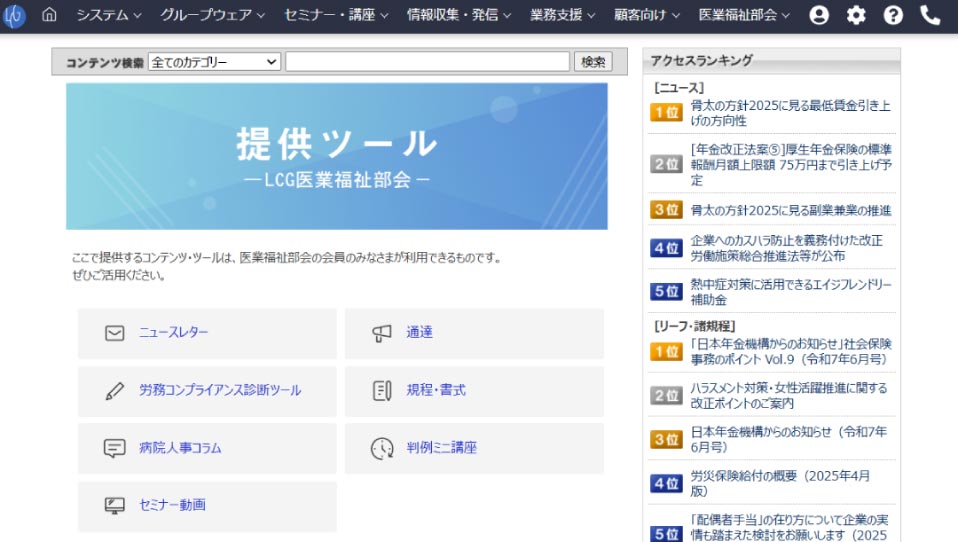Click the site logo icon

coord(13,15)
